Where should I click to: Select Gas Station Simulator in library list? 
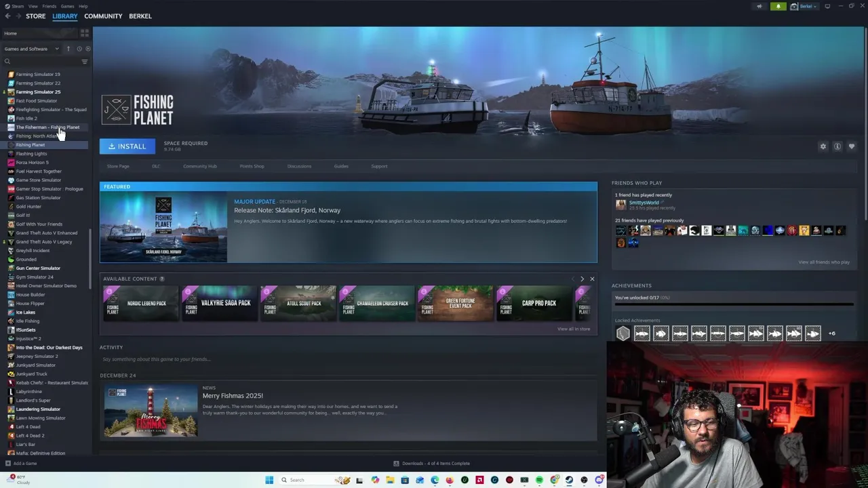(38, 198)
